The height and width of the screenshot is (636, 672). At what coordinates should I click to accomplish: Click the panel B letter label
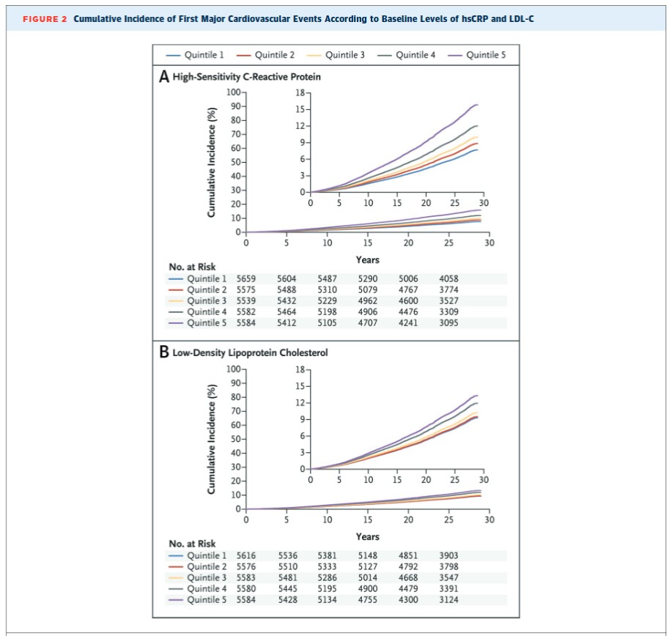pyautogui.click(x=165, y=352)
